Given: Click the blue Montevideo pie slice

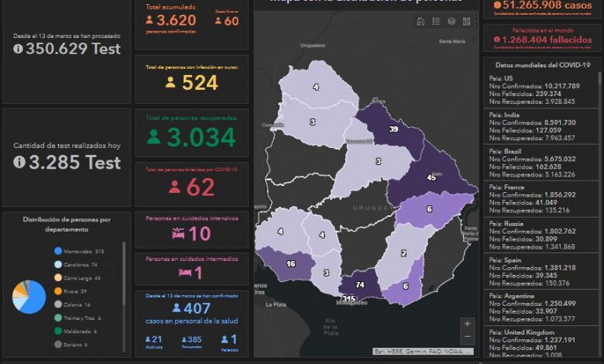Looking at the screenshot, I should coord(33,302).
